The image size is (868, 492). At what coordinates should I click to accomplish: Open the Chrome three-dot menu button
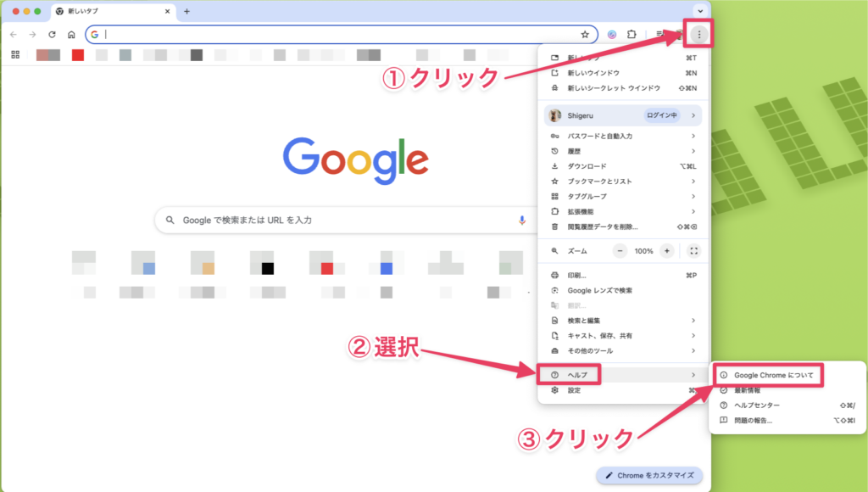[699, 34]
